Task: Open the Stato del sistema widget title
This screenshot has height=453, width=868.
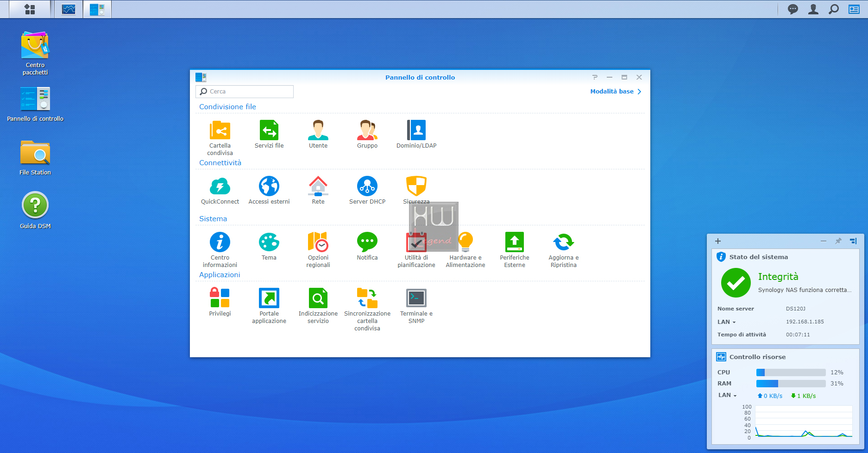Action: [758, 257]
